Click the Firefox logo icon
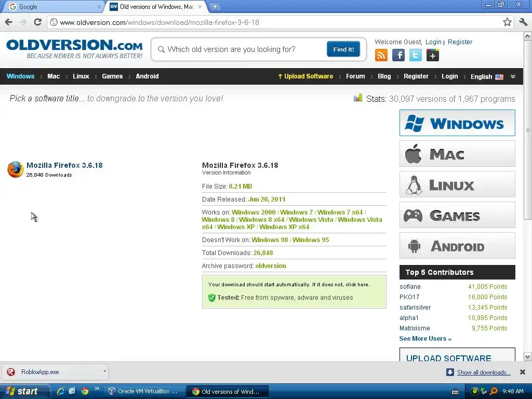Image resolution: width=532 pixels, height=399 pixels. 16,170
